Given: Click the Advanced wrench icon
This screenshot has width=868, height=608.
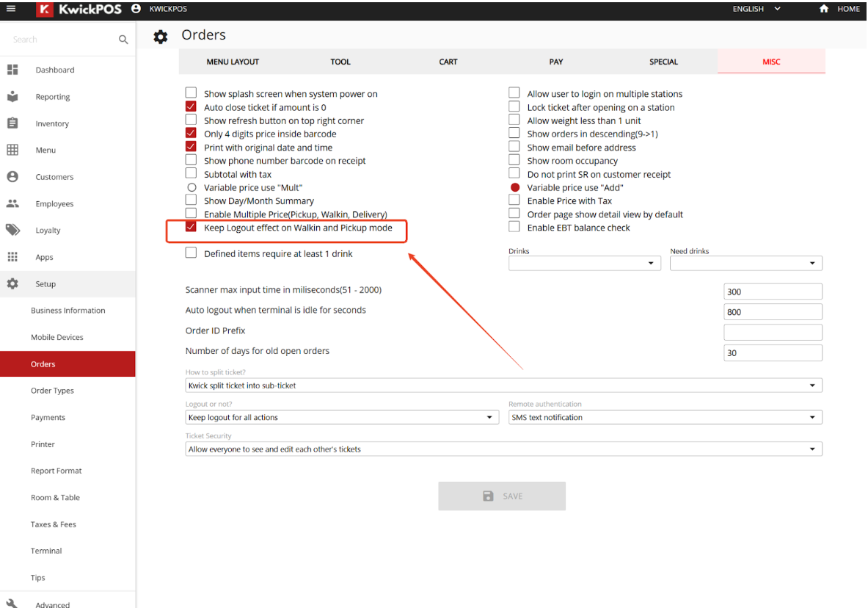Looking at the screenshot, I should (12, 603).
